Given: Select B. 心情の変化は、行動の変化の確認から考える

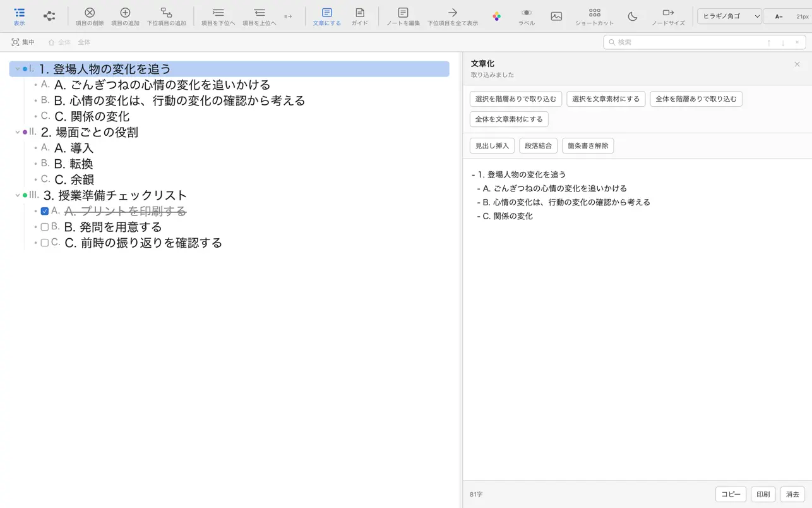Looking at the screenshot, I should (x=179, y=100).
